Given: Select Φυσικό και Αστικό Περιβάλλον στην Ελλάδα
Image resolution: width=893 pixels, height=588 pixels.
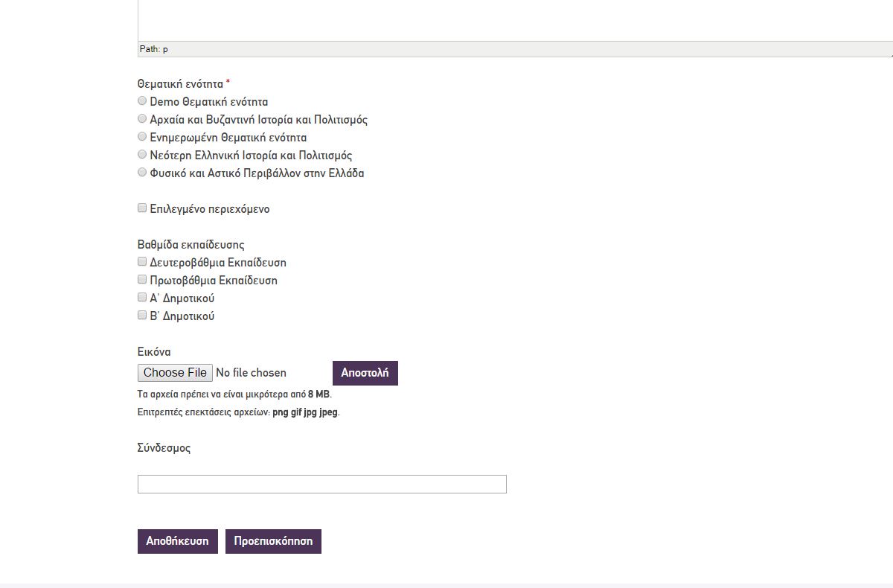Looking at the screenshot, I should 142,173.
